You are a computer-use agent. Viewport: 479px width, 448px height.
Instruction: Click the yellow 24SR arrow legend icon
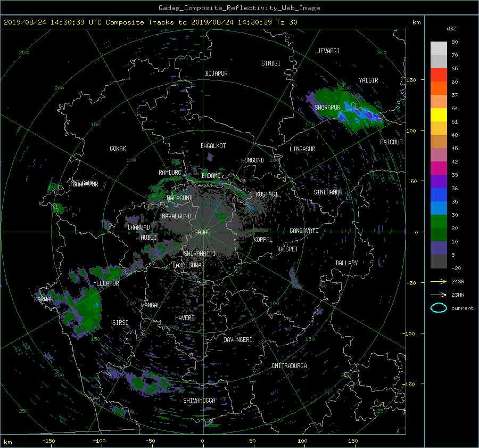click(x=439, y=281)
